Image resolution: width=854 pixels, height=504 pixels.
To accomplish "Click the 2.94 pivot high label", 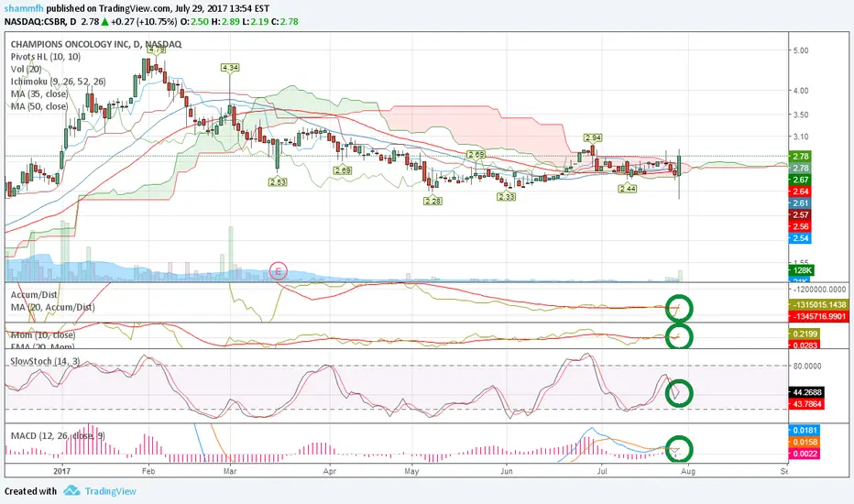I will (x=593, y=137).
